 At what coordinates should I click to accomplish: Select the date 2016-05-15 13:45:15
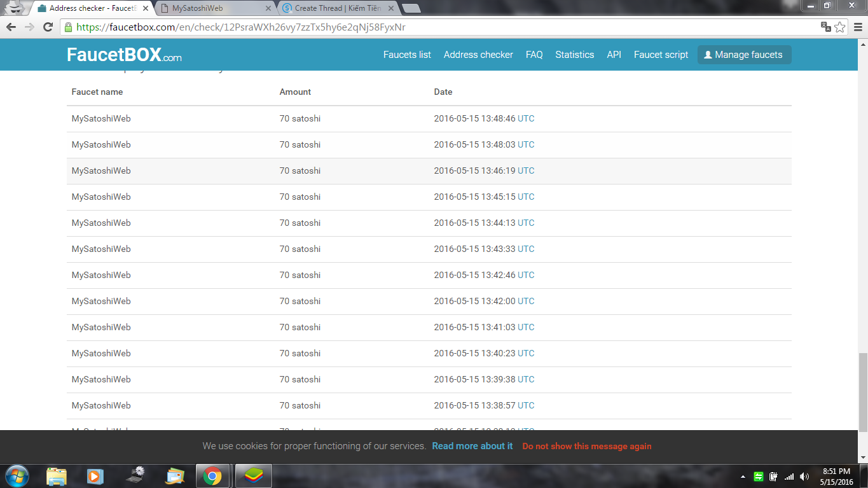[x=474, y=197]
